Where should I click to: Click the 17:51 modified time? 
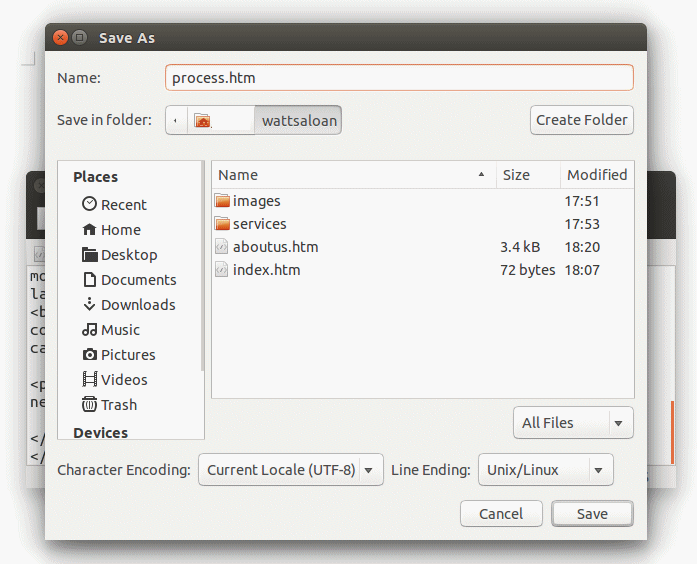582,201
